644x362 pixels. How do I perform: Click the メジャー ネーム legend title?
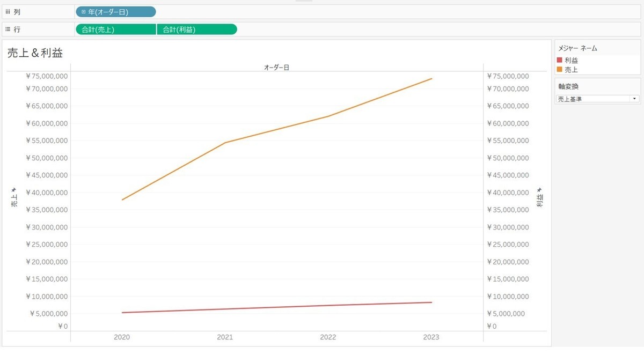(578, 48)
